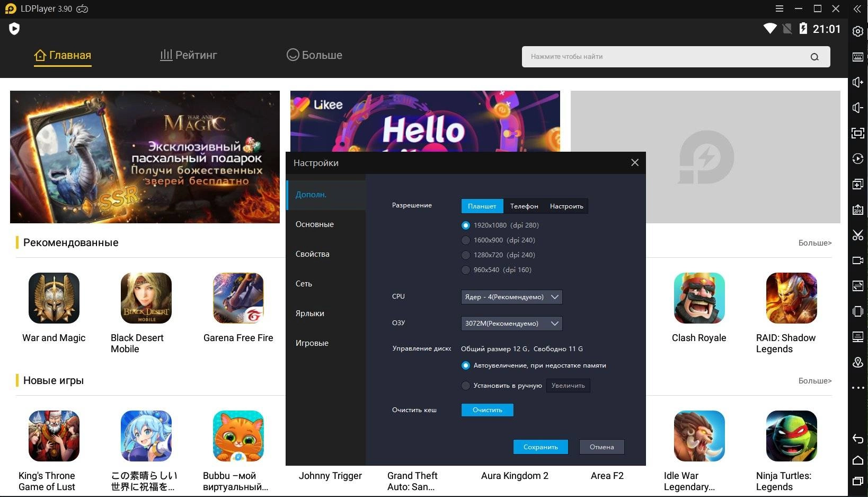Open the monitor-shaped icon in right sidebar
Image resolution: width=868 pixels, height=497 pixels.
tap(857, 337)
